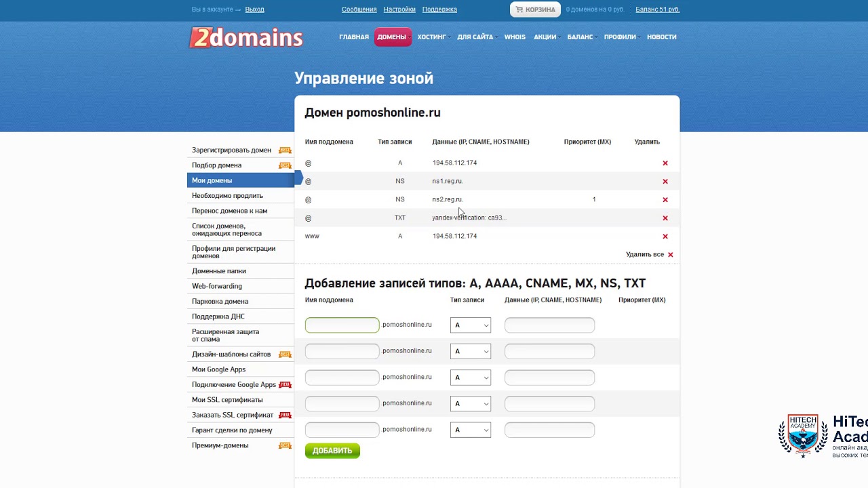Focus the fourth record data field

[x=550, y=403]
